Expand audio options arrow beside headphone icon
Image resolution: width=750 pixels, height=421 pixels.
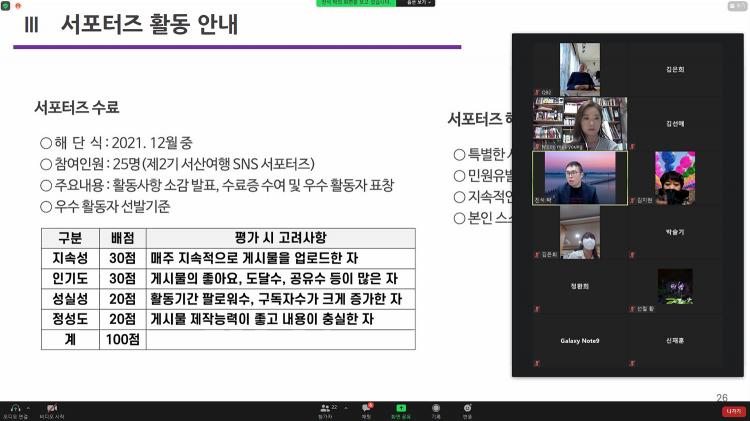tap(28, 407)
